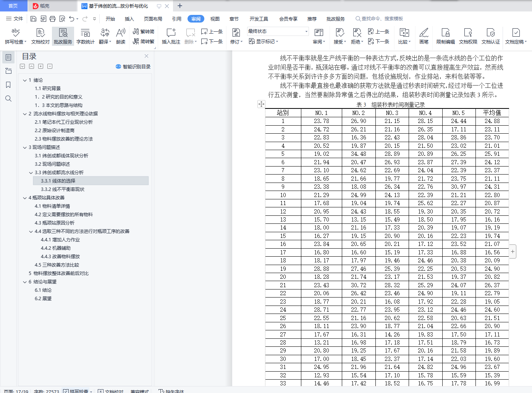Click the 查找命令、搜索模板 search box
Image resolution: width=532 pixels, height=393 pixels.
[379, 19]
